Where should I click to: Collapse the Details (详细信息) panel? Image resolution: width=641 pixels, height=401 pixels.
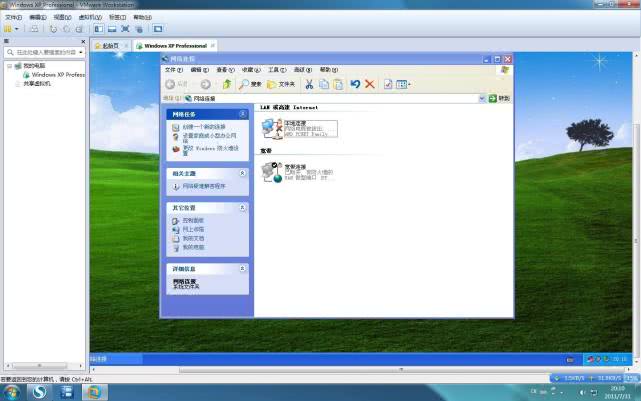[242, 269]
